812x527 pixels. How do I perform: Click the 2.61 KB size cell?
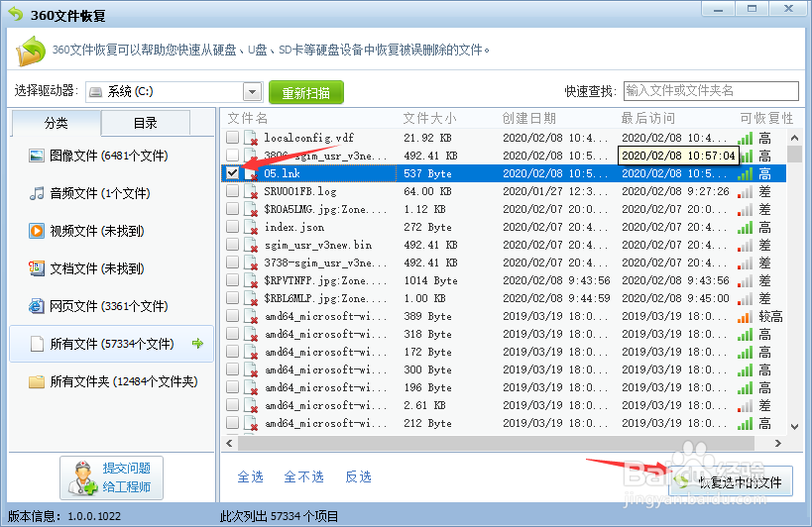click(424, 405)
